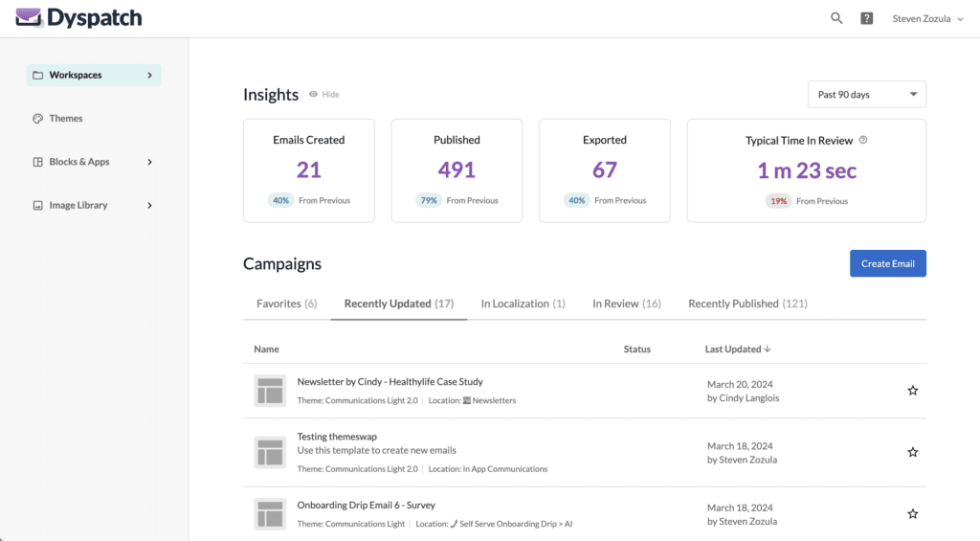This screenshot has height=541, width=980.
Task: Click the 79% badge under Published
Action: click(429, 201)
